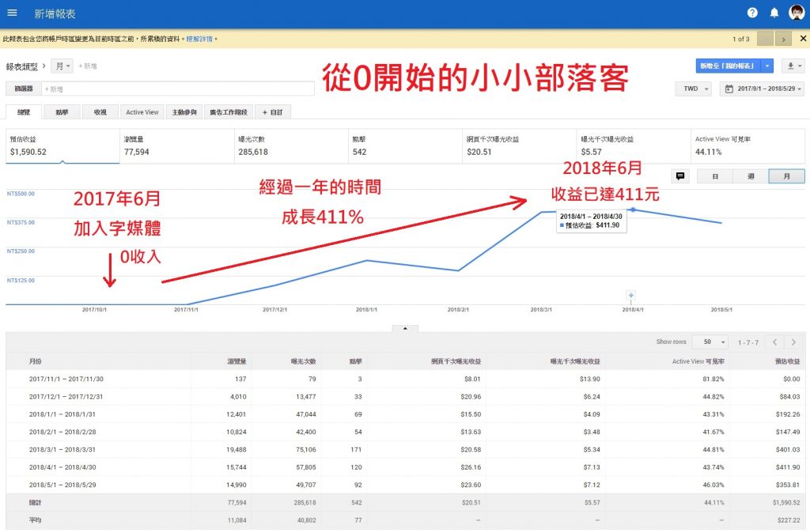Open chart annotations comment icon
Image resolution: width=810 pixels, height=532 pixels.
[x=680, y=176]
